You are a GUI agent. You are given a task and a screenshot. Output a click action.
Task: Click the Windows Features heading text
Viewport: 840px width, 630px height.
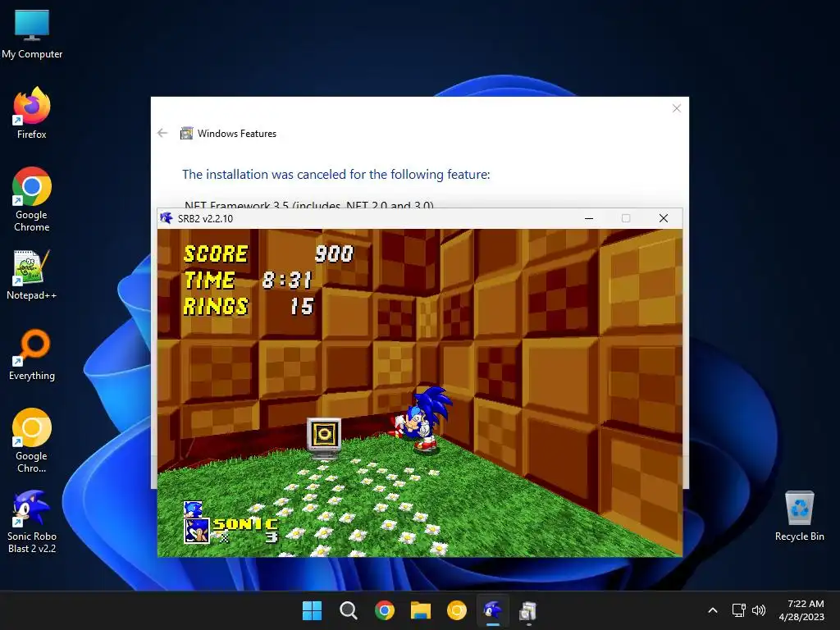(237, 134)
